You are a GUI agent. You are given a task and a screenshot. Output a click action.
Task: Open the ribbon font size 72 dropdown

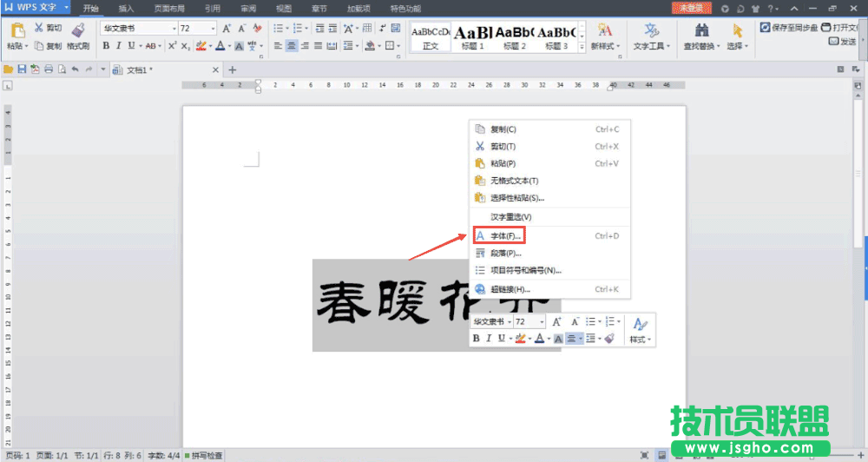pyautogui.click(x=213, y=29)
